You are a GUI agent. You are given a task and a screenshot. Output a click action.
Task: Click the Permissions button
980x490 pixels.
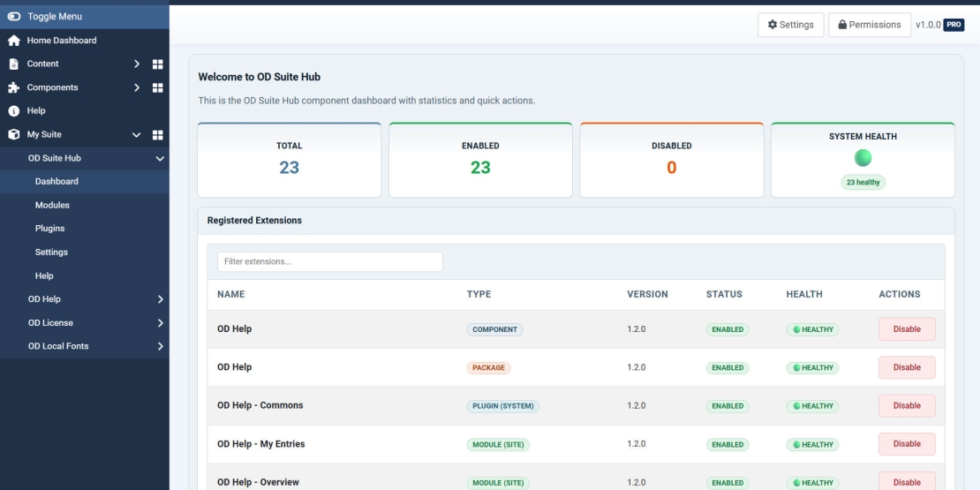click(x=870, y=25)
